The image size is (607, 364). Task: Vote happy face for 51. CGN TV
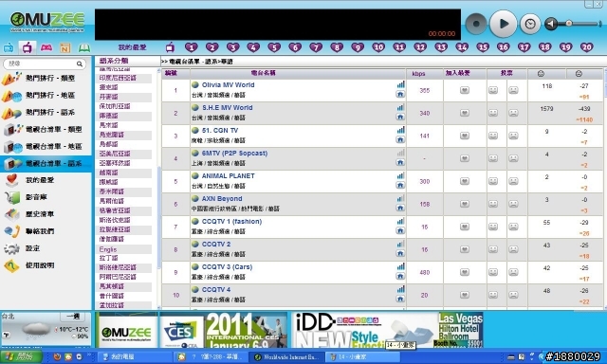(x=493, y=136)
